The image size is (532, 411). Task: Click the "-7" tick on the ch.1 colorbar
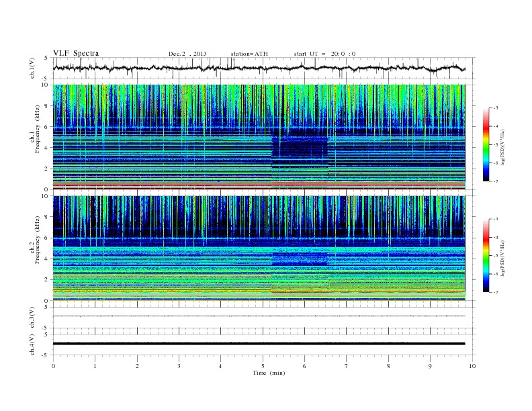496,181
